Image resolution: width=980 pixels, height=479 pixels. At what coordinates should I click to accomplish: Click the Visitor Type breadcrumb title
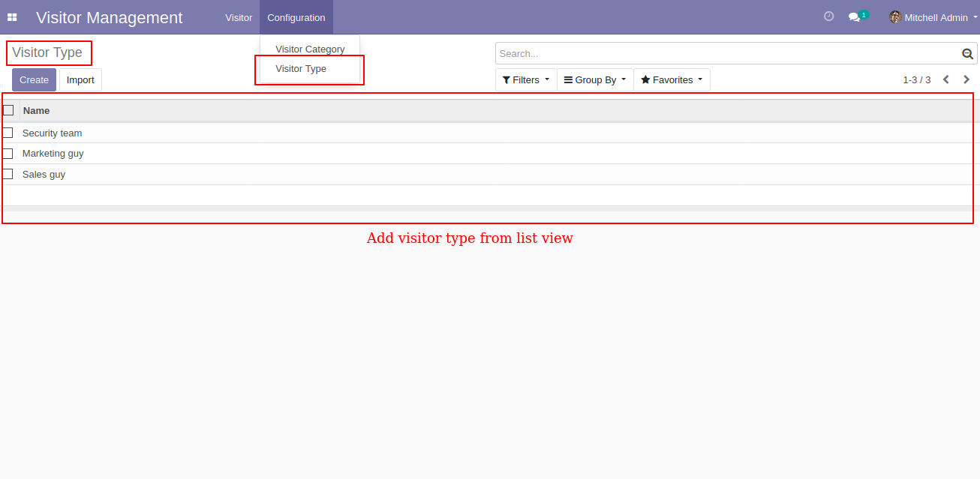click(47, 52)
